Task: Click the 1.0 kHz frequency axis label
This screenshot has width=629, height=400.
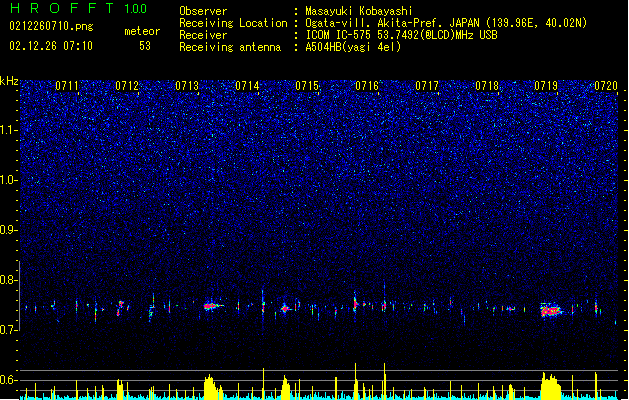Action: 9,180
